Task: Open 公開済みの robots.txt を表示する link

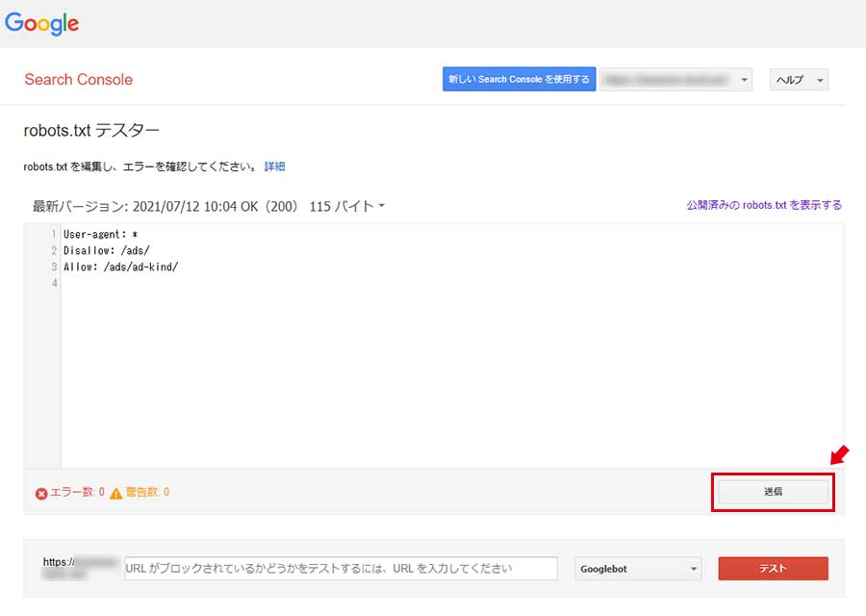Action: click(764, 205)
